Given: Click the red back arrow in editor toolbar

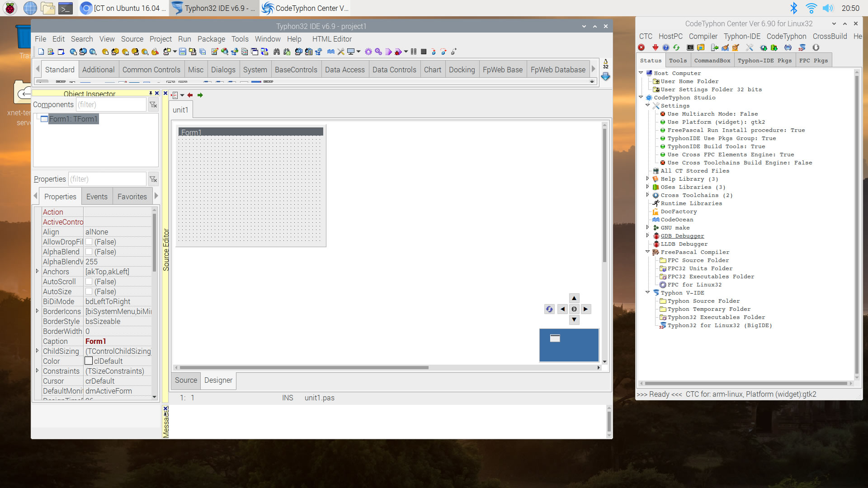Looking at the screenshot, I should pos(190,95).
